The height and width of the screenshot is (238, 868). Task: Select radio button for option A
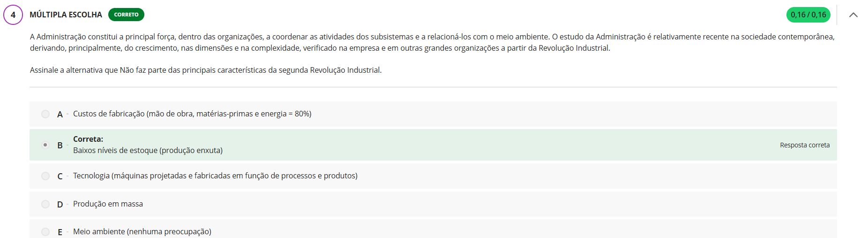click(x=45, y=114)
